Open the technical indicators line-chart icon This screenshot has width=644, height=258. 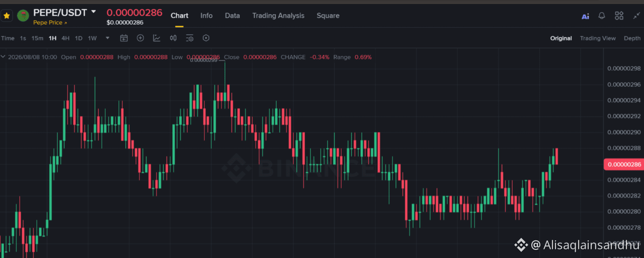157,38
